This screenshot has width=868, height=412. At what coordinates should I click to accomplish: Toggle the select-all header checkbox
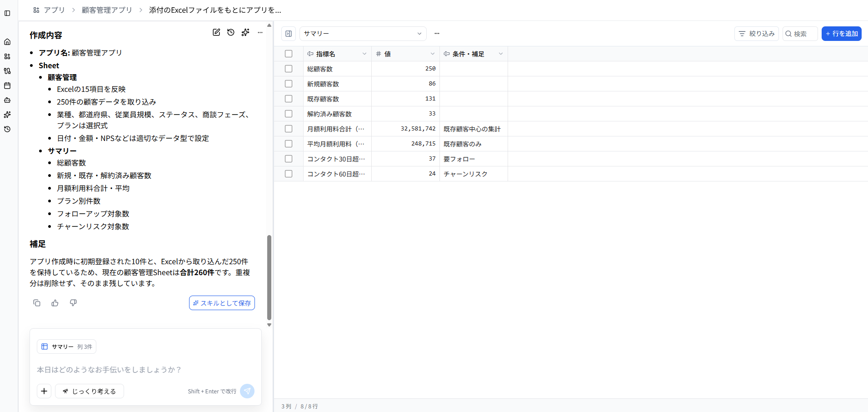tap(289, 54)
